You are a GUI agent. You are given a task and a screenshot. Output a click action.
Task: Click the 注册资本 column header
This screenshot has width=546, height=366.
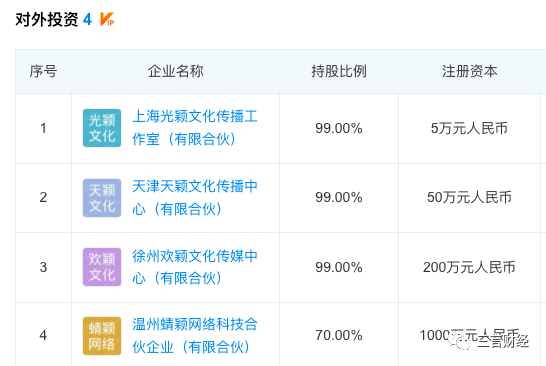(x=469, y=71)
